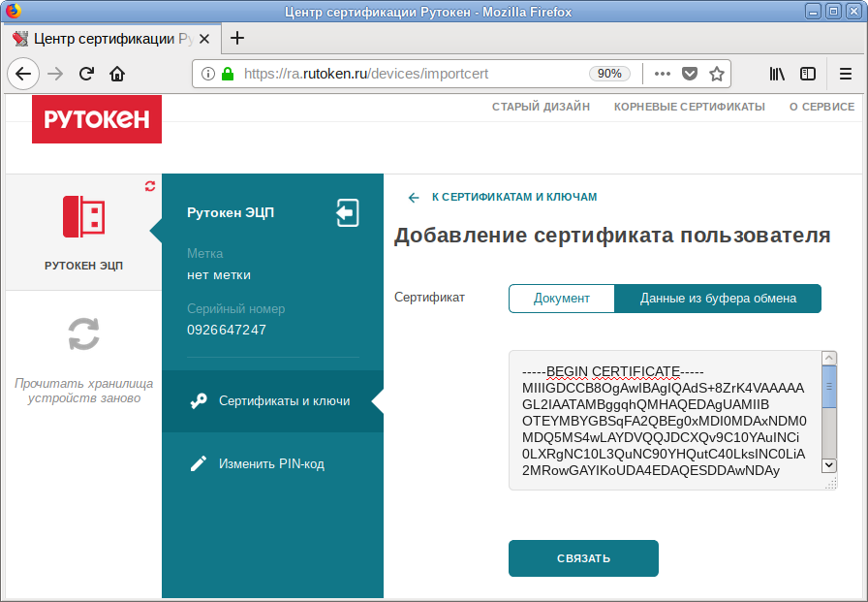
Task: Click the textarea scrollbar down arrow
Action: coord(828,465)
